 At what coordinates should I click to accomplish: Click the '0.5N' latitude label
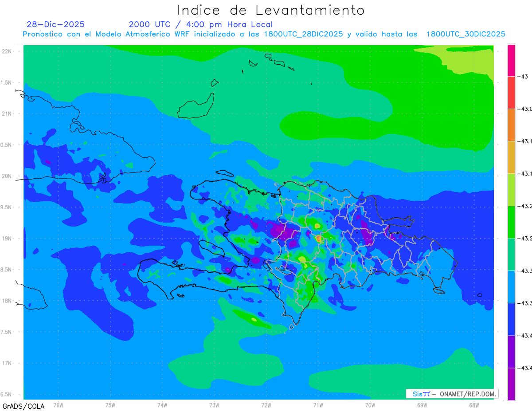coord(7,145)
